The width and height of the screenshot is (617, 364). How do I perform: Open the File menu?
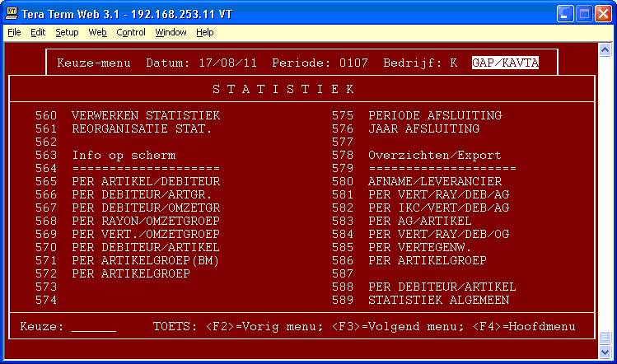pos(14,32)
